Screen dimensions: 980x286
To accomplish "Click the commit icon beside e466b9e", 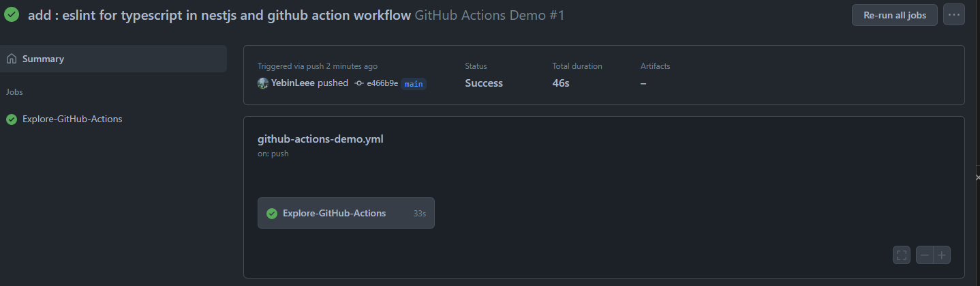I will (x=359, y=83).
